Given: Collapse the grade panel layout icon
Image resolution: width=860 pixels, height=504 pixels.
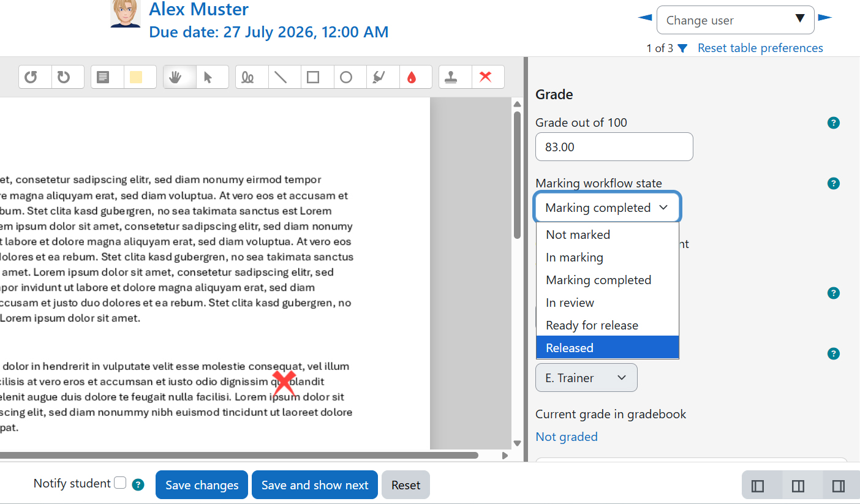Looking at the screenshot, I should click(x=839, y=486).
